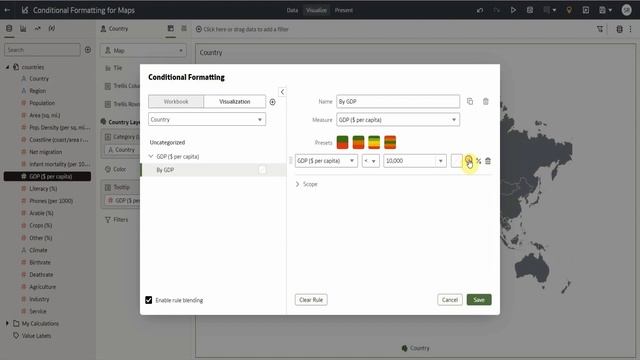Toggle Enable rule blending checkbox
The width and height of the screenshot is (640, 360).
pyautogui.click(x=149, y=300)
